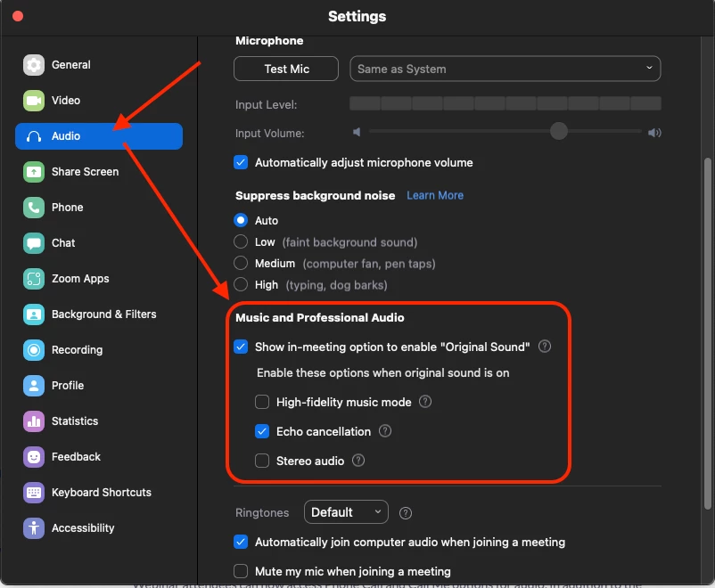Enable Mute my mic when joining
Image resolution: width=715 pixels, height=588 pixels.
pos(241,571)
